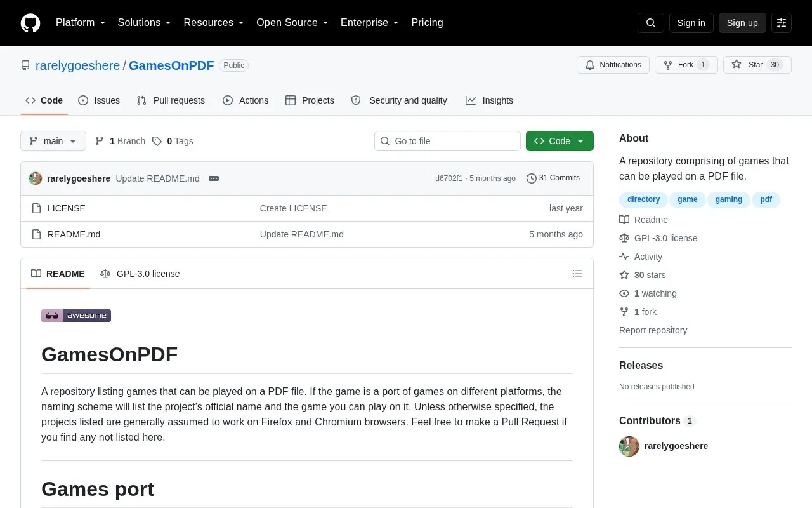Open the LICENSE file

click(x=67, y=208)
